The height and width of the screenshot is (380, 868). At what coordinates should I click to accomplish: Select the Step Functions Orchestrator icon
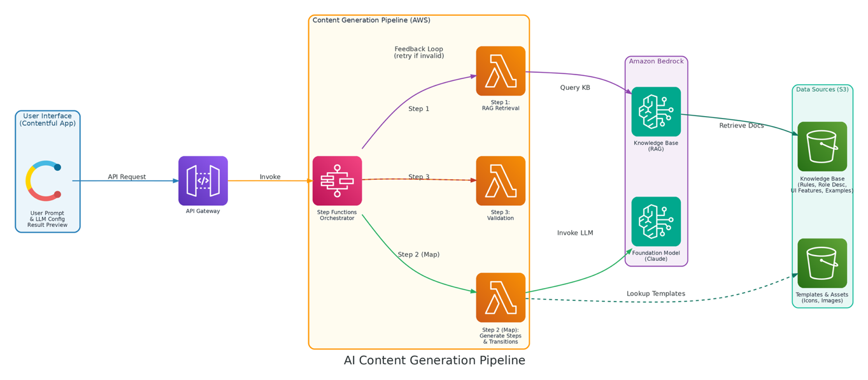point(337,180)
